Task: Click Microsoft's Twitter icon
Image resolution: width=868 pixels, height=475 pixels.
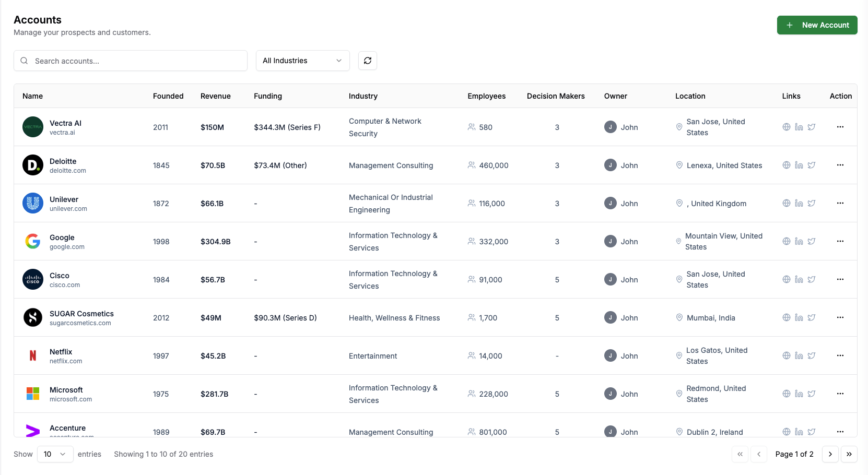Action: (812, 394)
